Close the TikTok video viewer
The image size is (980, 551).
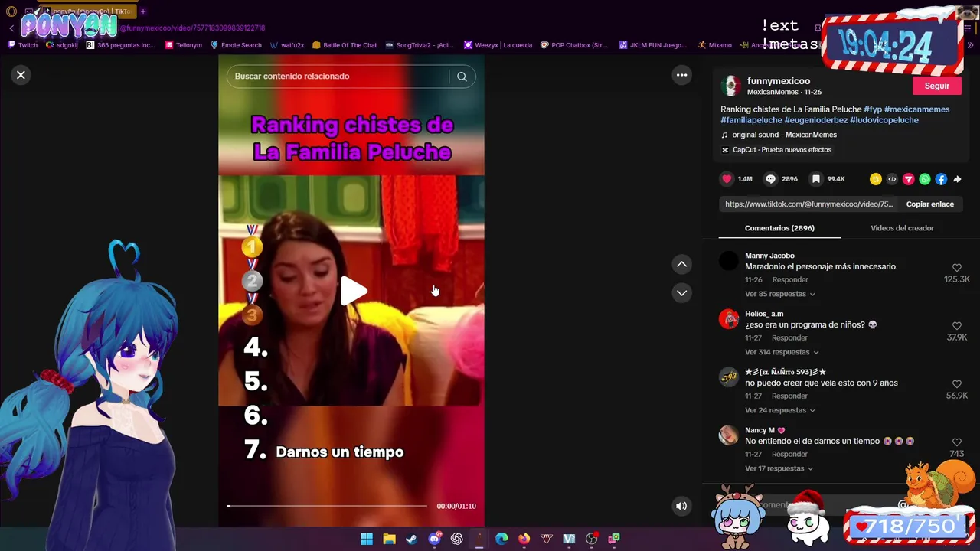click(21, 75)
